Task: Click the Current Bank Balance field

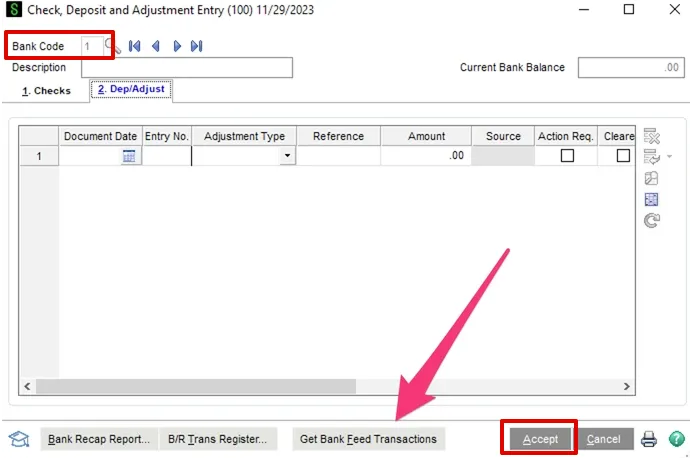Action: 631,67
